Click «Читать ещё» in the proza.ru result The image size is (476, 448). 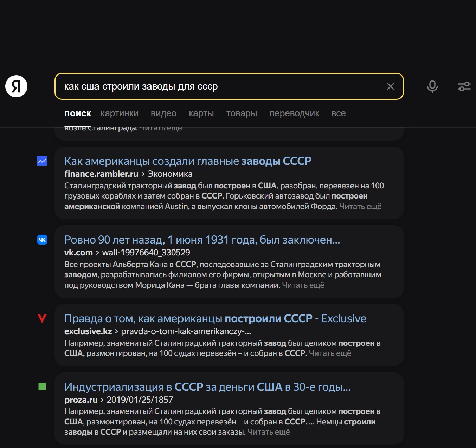point(269,432)
